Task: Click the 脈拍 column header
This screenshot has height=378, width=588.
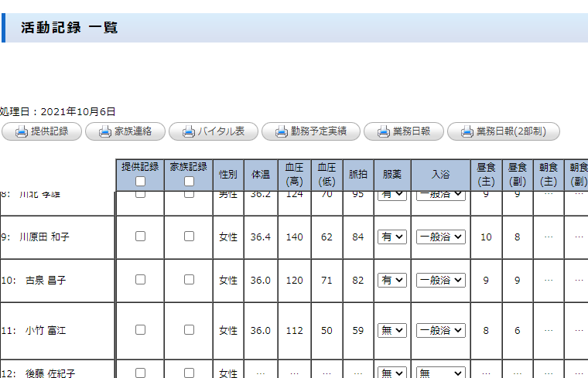Action: point(358,175)
